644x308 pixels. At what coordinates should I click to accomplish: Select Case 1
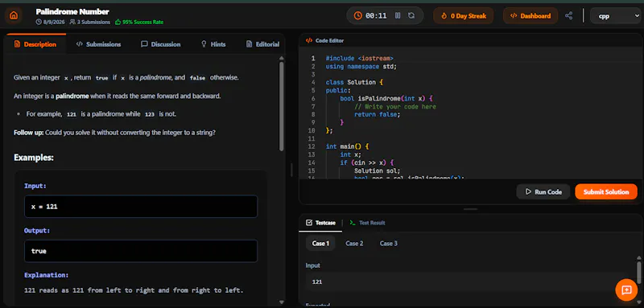[320, 243]
